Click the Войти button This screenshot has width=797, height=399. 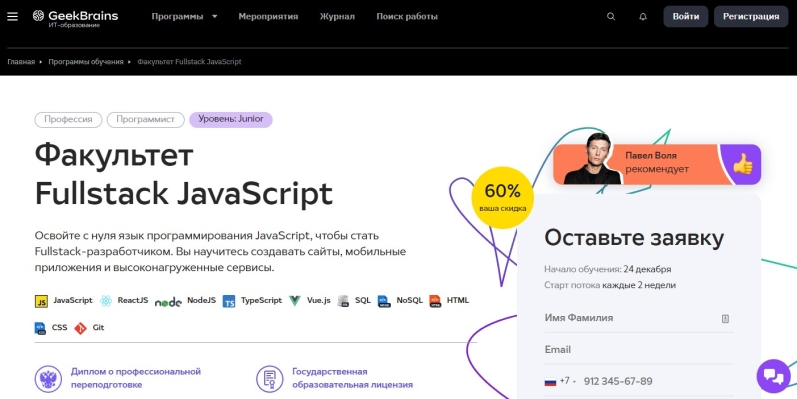tap(686, 16)
